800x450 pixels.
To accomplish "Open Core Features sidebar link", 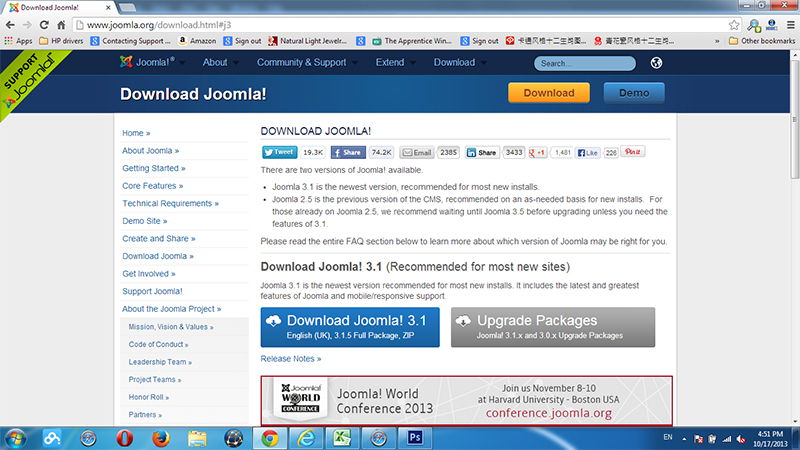I will 153,186.
